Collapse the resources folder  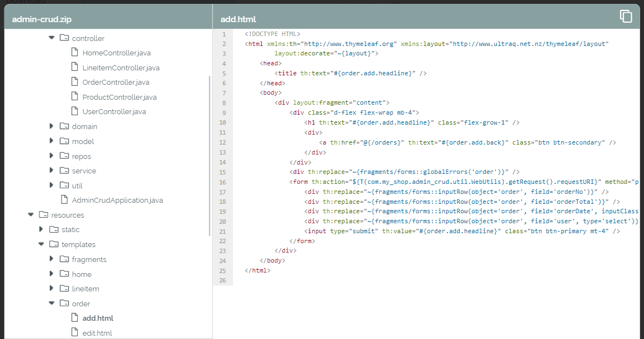pos(31,215)
